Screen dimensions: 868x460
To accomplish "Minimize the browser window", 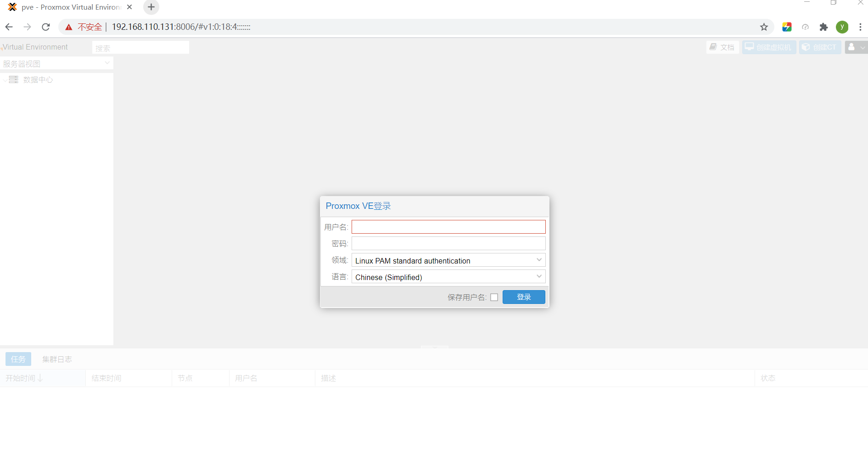I will [x=807, y=2].
